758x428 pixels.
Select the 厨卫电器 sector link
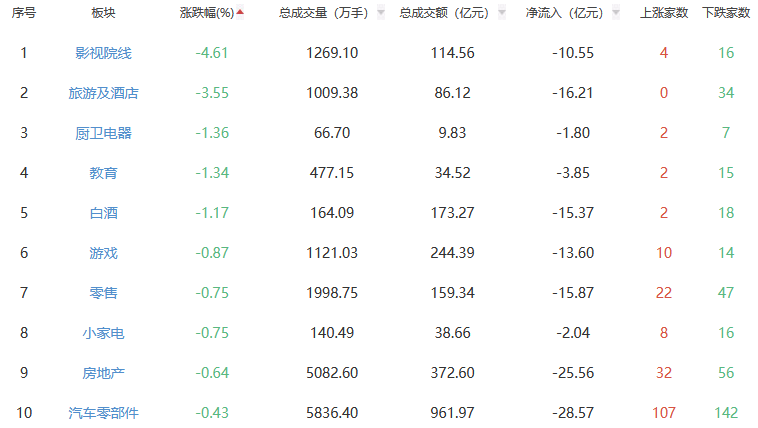(x=103, y=133)
